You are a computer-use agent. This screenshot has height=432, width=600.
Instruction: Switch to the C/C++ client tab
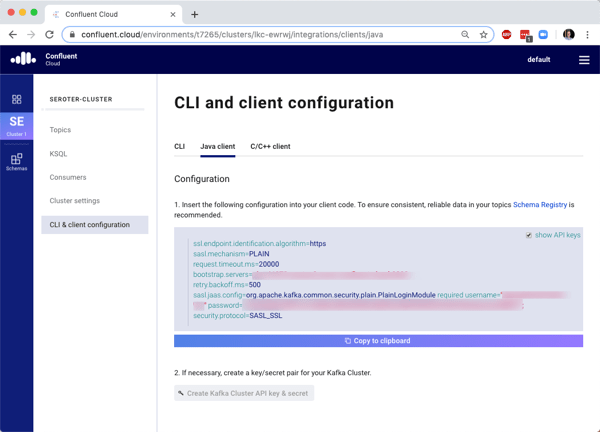(x=270, y=146)
